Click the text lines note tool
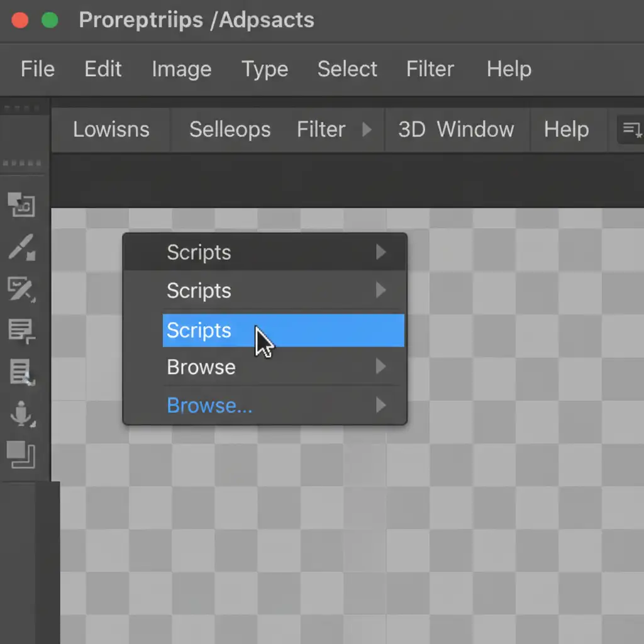Screen dimensions: 644x644 coord(21,330)
